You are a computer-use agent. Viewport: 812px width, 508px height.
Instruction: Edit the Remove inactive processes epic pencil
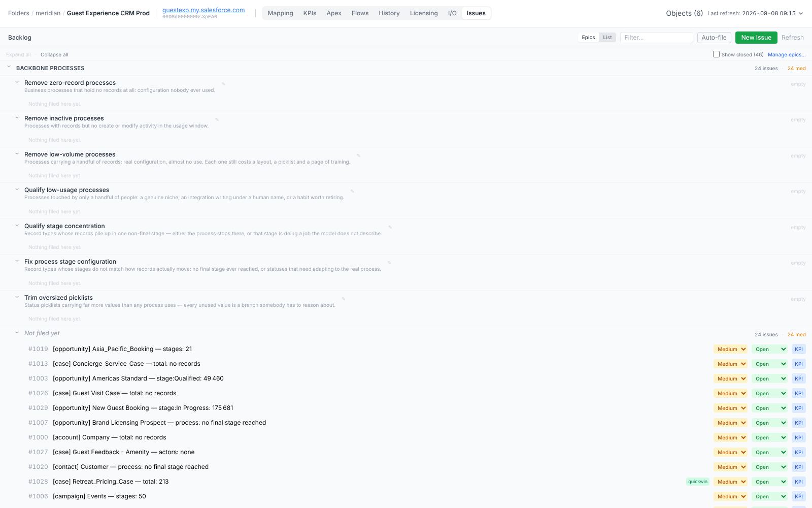217,119
